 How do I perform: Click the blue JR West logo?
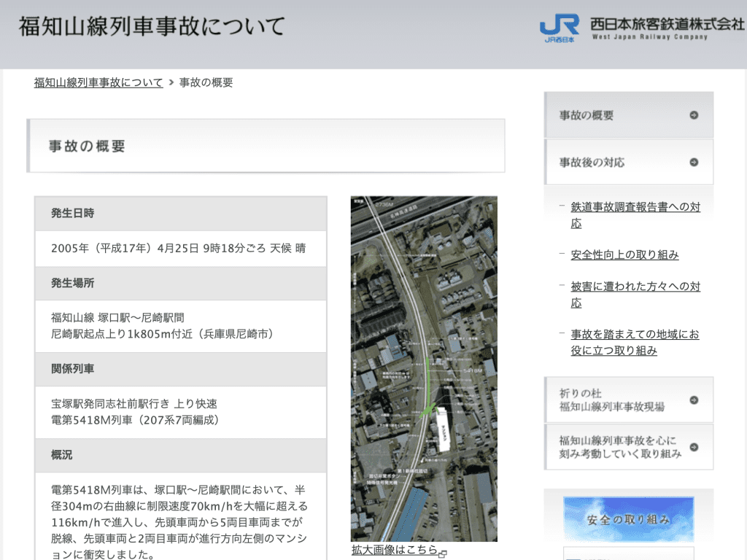pos(560,28)
